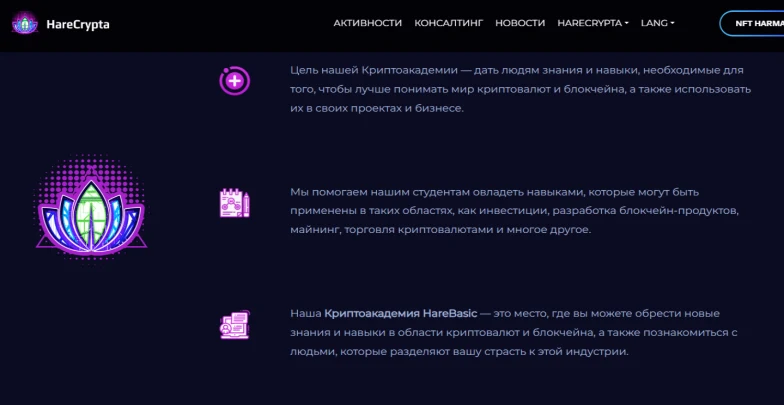Click the green leaf center of lotus emblem
The width and height of the screenshot is (784, 405).
(91, 208)
